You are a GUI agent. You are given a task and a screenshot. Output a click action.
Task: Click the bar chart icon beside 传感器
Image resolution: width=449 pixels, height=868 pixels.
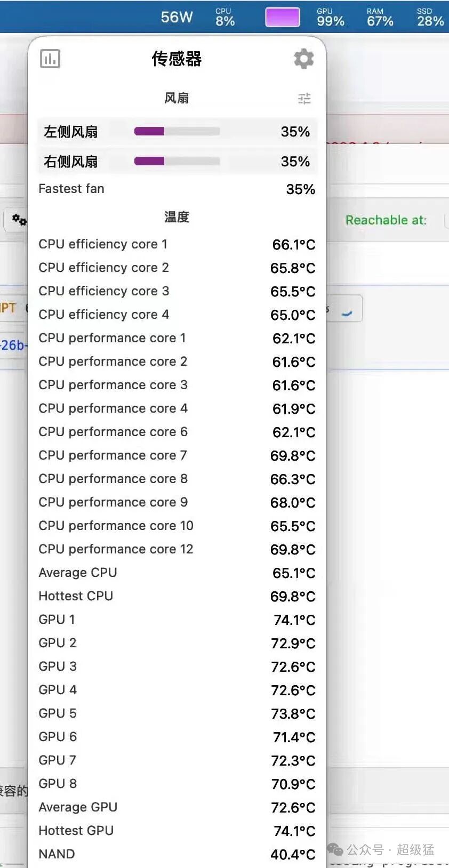(x=50, y=59)
